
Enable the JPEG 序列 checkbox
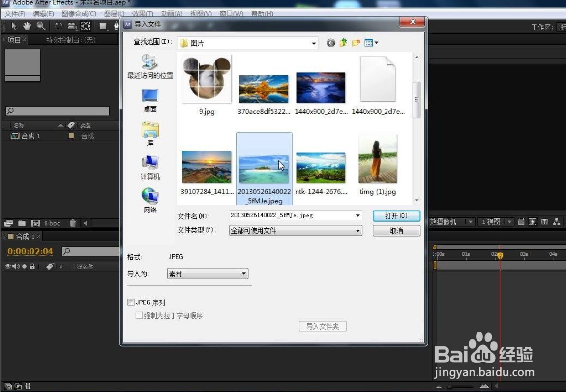[131, 302]
